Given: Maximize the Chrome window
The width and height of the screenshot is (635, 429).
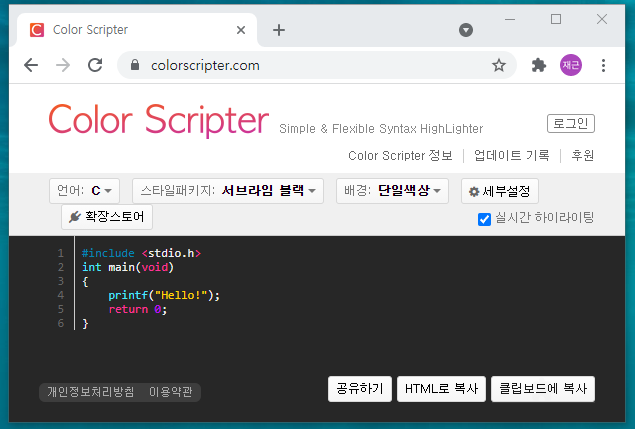Looking at the screenshot, I should tap(556, 19).
